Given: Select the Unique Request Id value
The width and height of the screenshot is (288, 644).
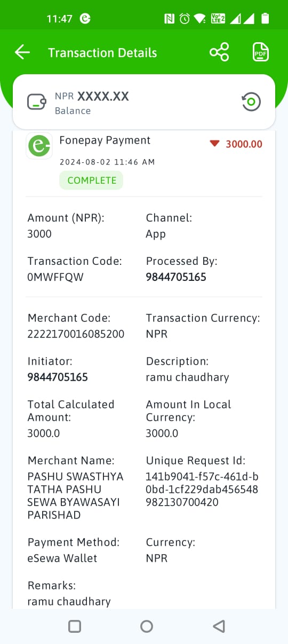Looking at the screenshot, I should [x=202, y=490].
